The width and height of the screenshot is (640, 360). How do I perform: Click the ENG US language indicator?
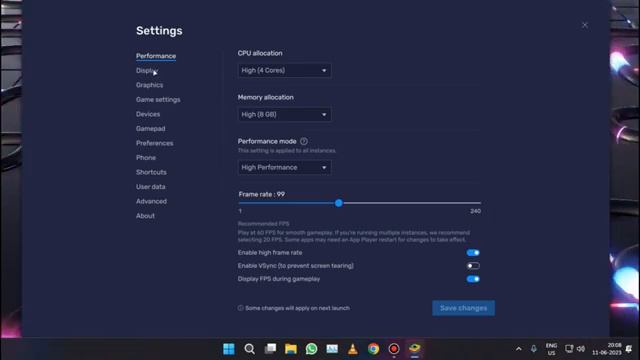551,349
